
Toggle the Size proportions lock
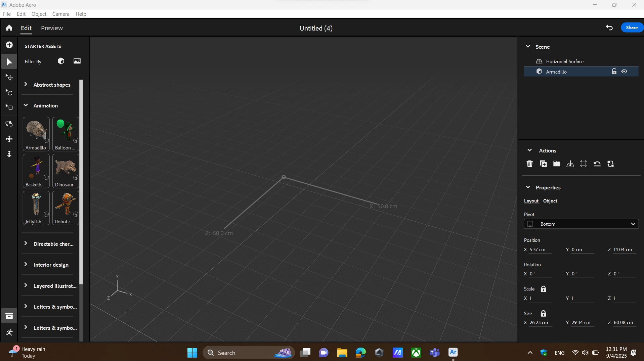[x=543, y=313]
